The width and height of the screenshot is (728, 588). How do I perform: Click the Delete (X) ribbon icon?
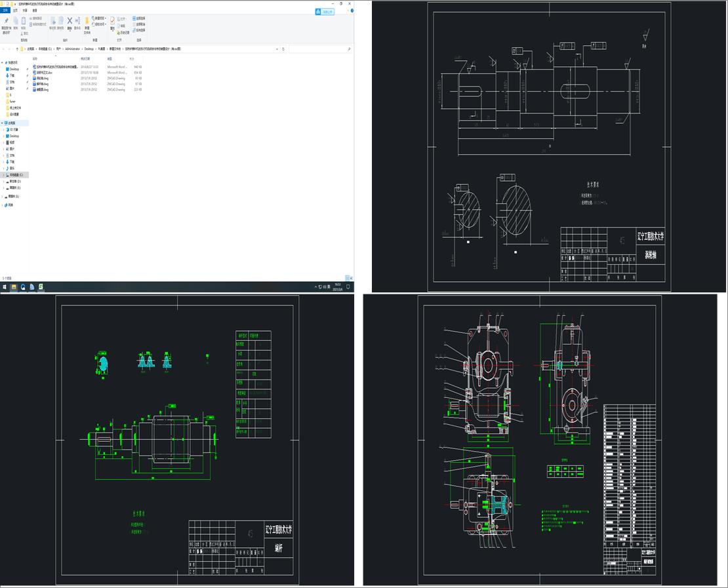coord(70,21)
